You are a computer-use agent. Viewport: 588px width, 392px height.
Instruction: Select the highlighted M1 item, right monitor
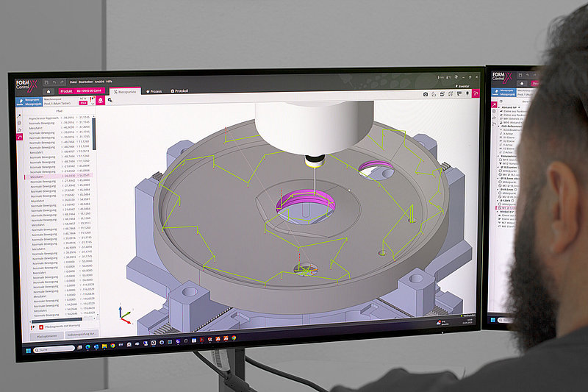point(506,208)
